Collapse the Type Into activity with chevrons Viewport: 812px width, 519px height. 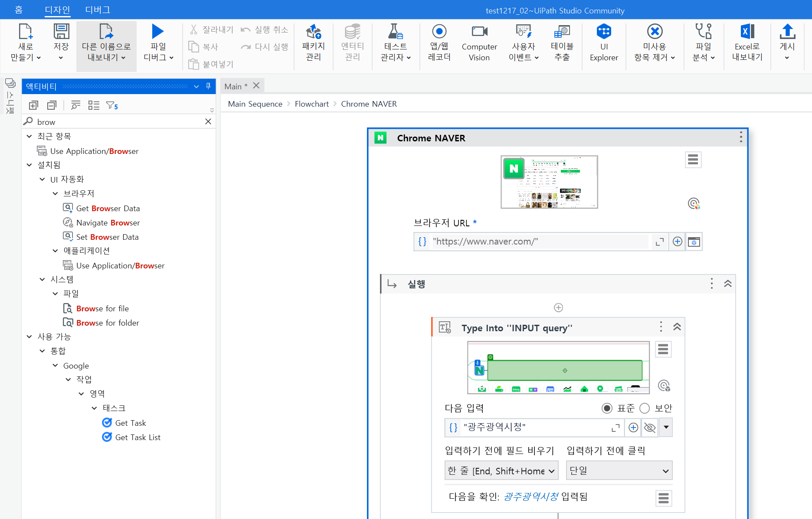coord(677,327)
